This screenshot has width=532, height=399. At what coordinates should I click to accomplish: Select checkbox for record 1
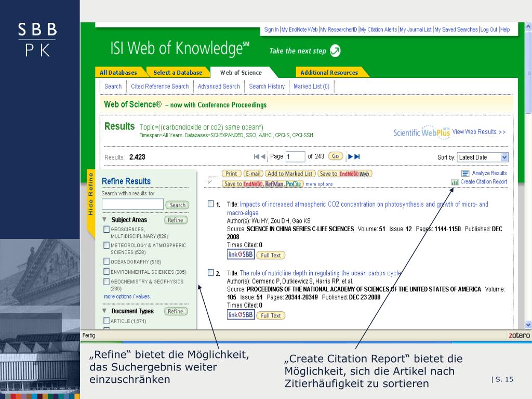211,204
